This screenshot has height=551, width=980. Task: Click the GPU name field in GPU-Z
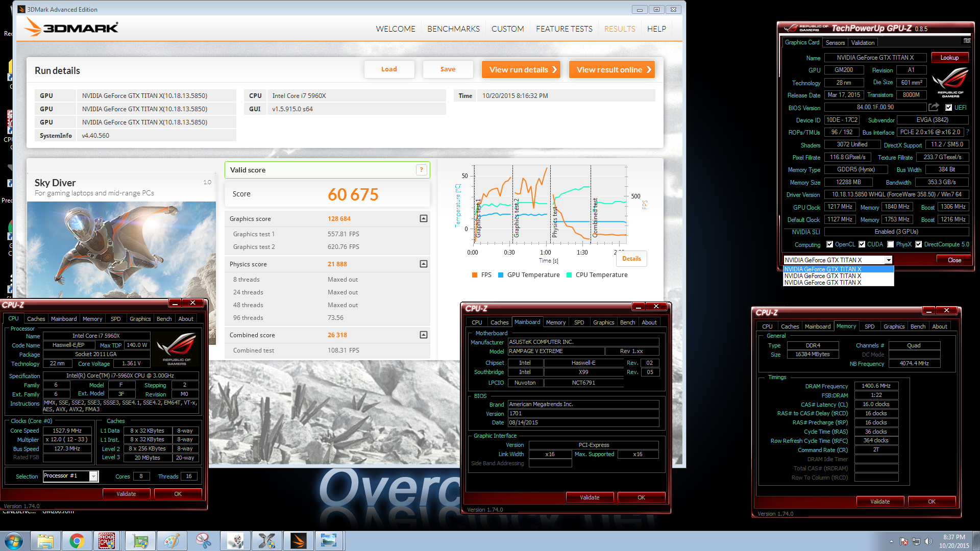[x=875, y=58]
